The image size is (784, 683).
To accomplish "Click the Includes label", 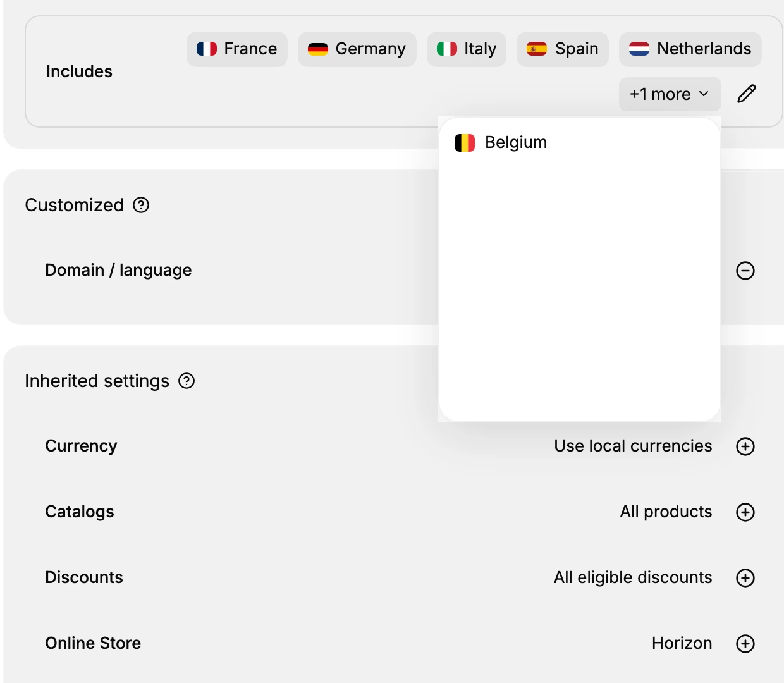I will coord(79,71).
